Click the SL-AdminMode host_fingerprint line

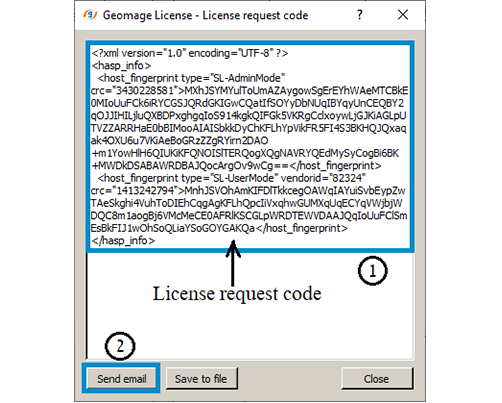[191, 78]
